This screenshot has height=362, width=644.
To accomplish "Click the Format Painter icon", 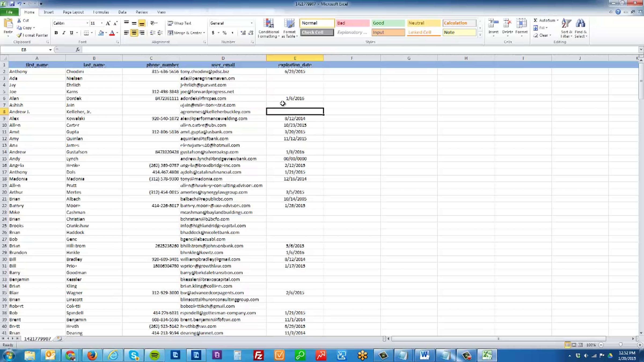I will 19,35.
